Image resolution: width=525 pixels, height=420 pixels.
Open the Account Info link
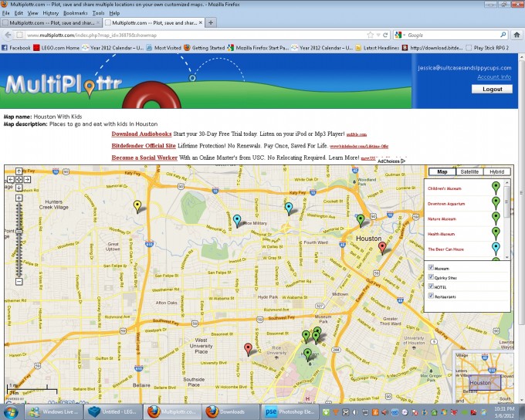coord(494,77)
